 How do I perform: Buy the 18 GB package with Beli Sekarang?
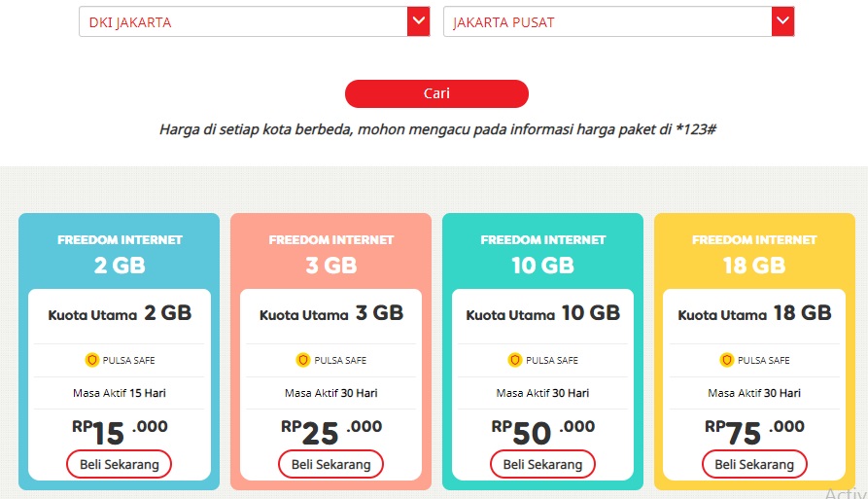[754, 464]
